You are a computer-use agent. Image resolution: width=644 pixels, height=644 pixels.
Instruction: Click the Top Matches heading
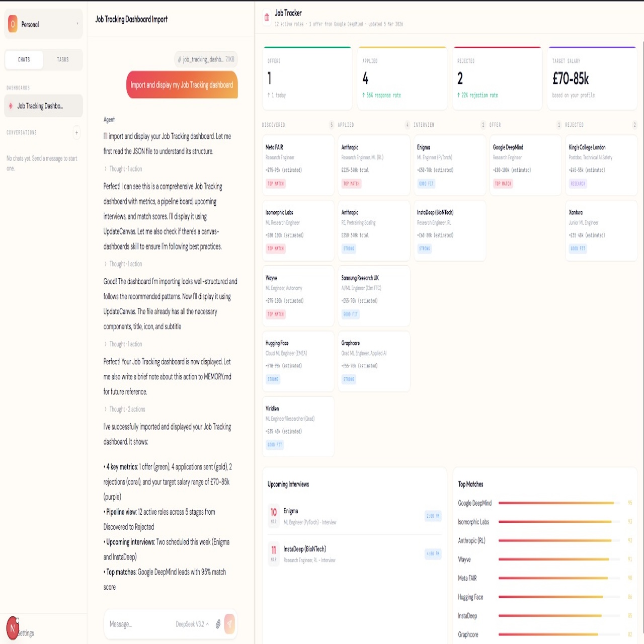coord(470,484)
